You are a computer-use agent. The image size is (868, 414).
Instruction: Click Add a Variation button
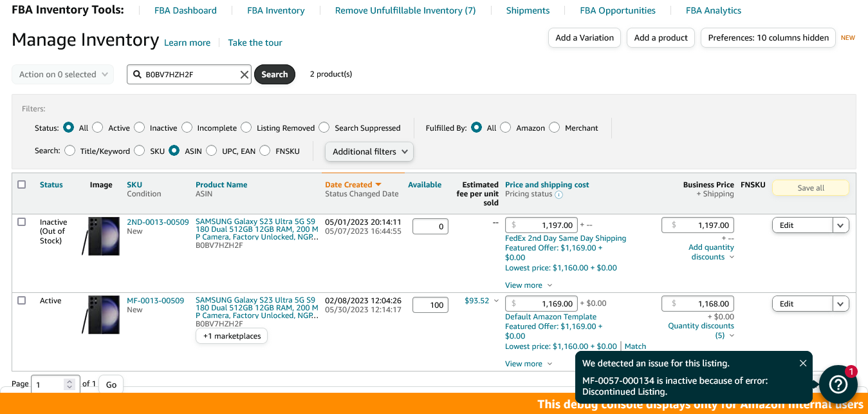[x=585, y=38]
